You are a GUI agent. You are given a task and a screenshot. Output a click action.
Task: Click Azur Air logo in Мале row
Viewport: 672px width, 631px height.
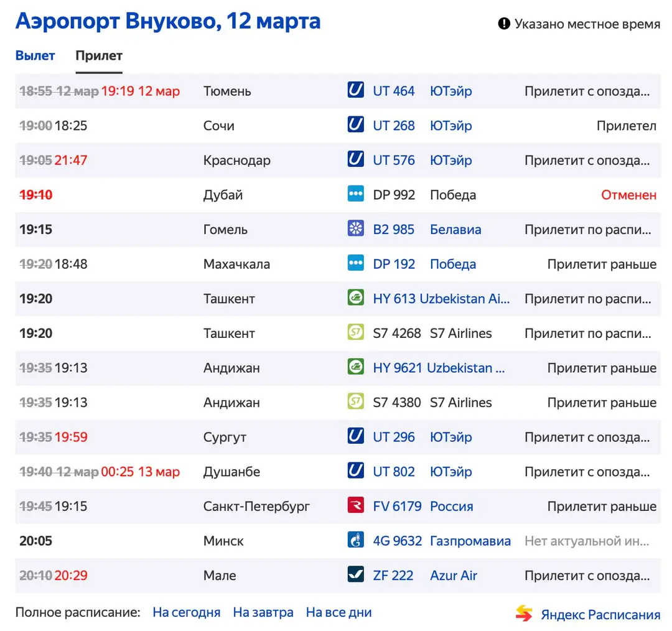(x=355, y=575)
